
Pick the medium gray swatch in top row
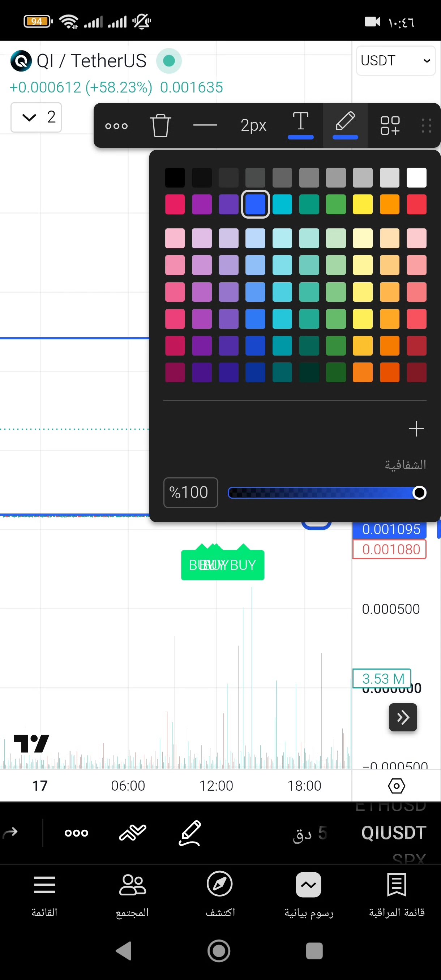click(309, 178)
